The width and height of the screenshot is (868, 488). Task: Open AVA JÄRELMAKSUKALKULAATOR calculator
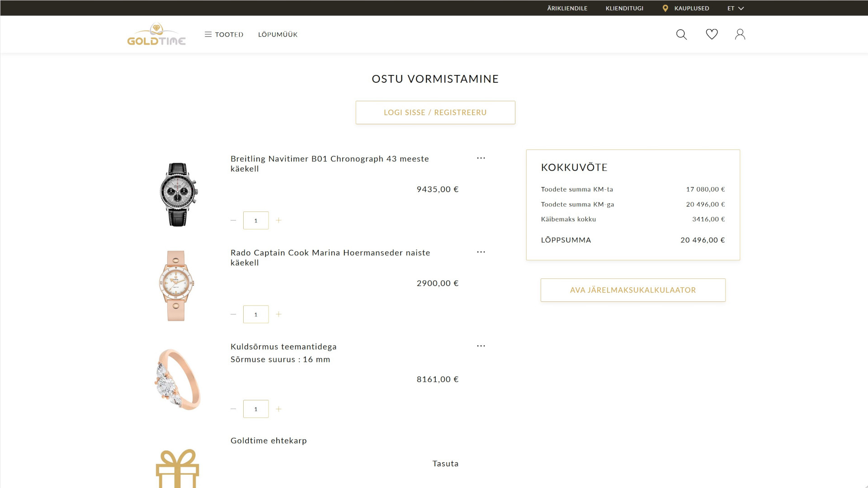(632, 290)
